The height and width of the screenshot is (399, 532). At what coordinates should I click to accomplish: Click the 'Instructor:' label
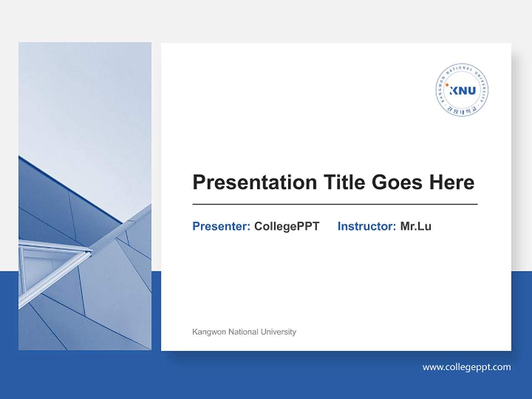point(367,226)
